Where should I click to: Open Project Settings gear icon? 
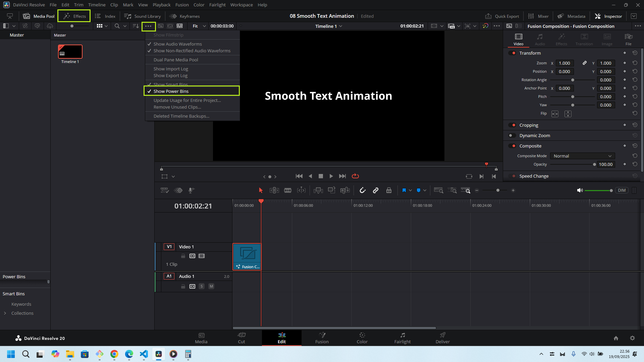coord(632,338)
